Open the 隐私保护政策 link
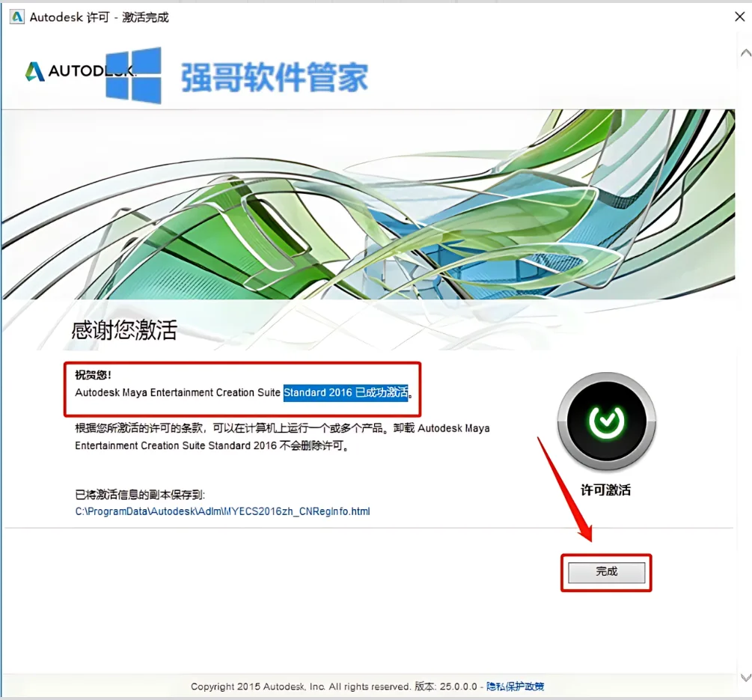752x700 pixels. tap(515, 686)
